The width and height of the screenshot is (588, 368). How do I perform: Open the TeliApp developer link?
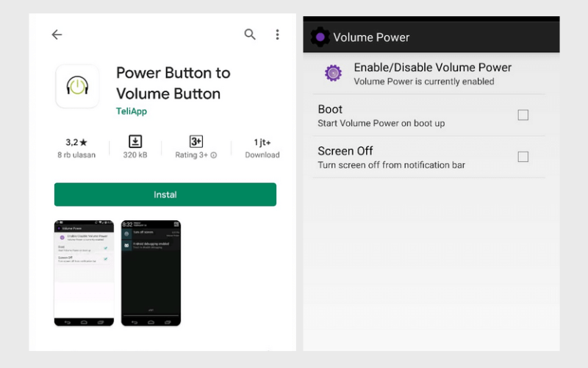(x=132, y=111)
